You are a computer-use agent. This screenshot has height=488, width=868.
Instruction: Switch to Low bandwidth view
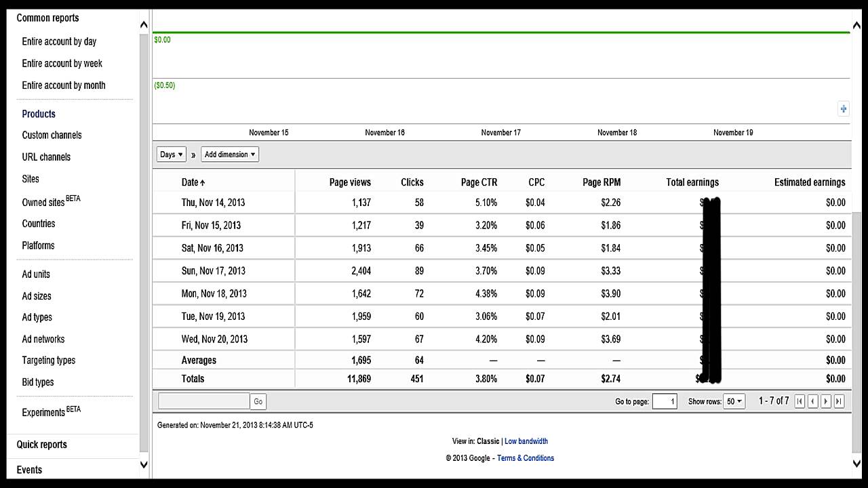tap(526, 441)
